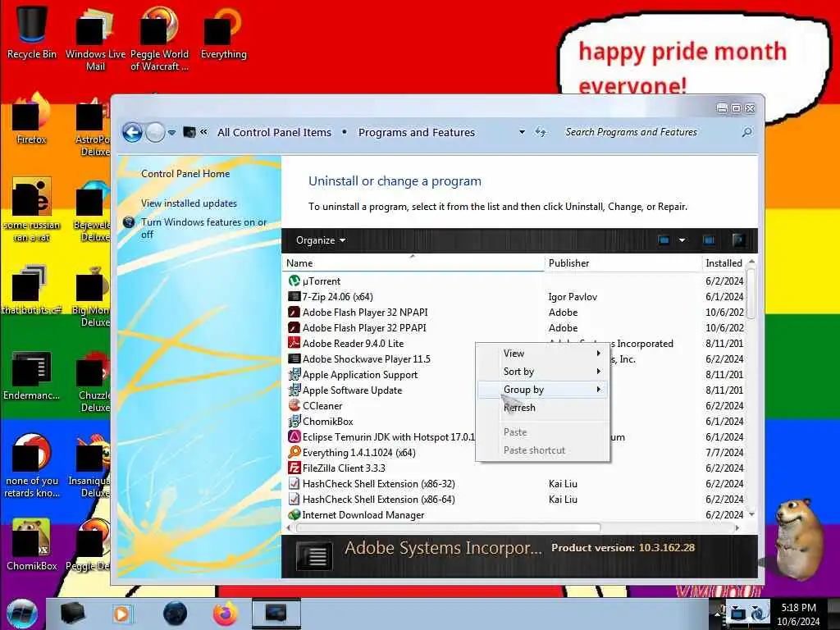Viewport: 840px width, 630px height.
Task: Click the Eclipse Temurin JDK icon
Action: click(x=294, y=436)
